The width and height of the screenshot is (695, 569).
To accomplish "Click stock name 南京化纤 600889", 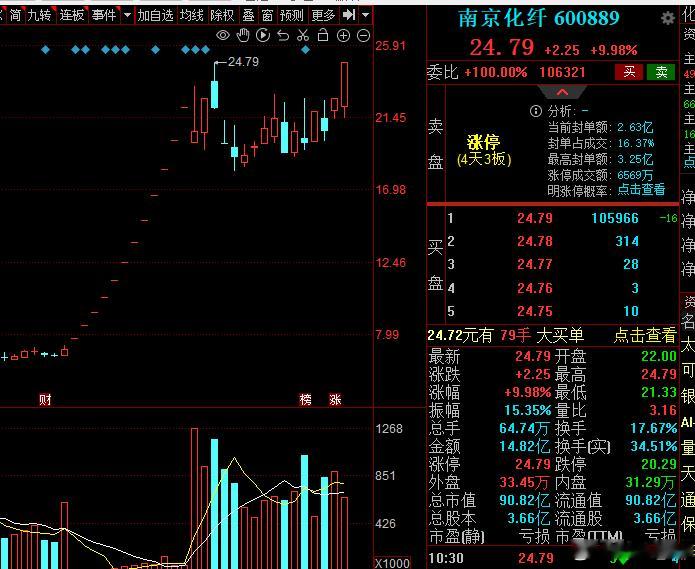I will [x=539, y=18].
